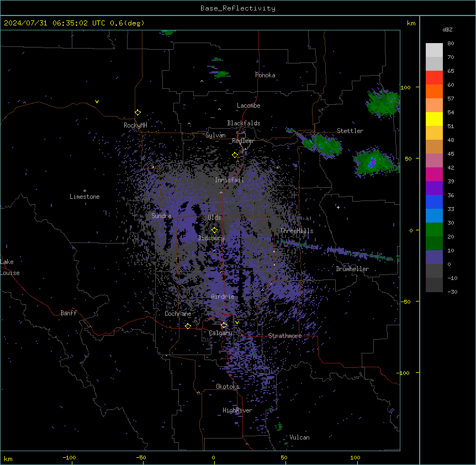This screenshot has height=465, width=476.
Task: Pick the lightest grey 80-70 dBZ swatch
Action: click(x=434, y=50)
